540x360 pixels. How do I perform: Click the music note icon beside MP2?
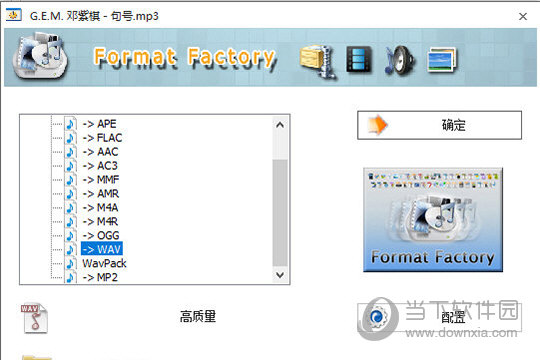71,277
